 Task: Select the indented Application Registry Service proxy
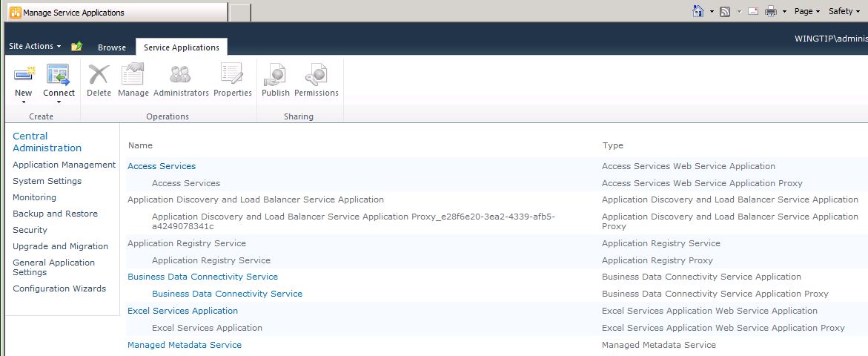click(x=211, y=260)
